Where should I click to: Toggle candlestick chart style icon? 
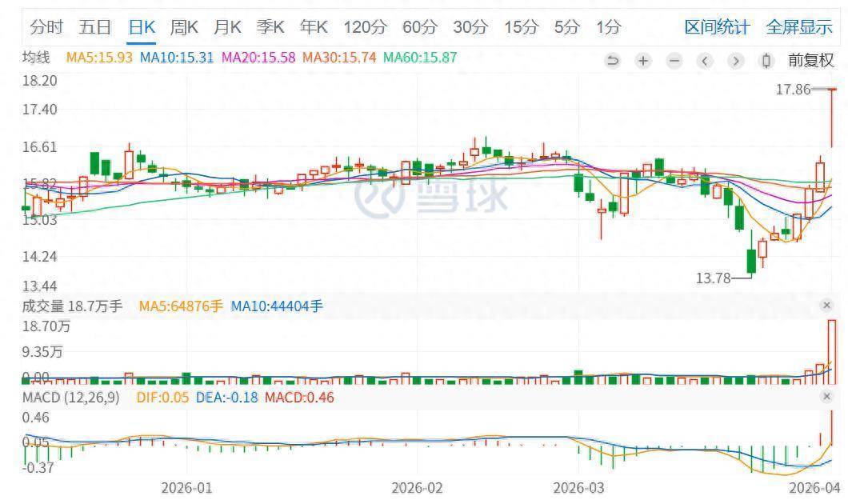pos(766,61)
